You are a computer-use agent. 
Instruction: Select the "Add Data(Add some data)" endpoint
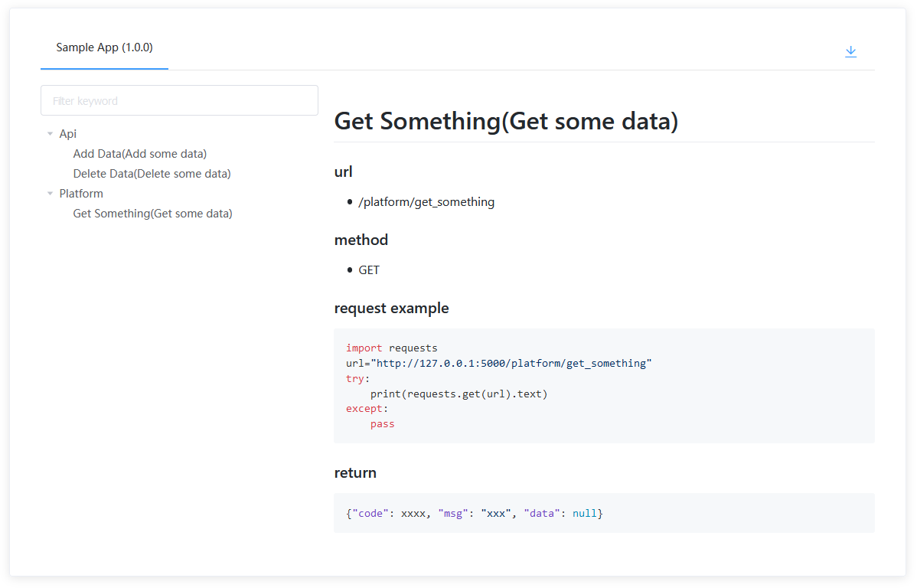tap(139, 153)
